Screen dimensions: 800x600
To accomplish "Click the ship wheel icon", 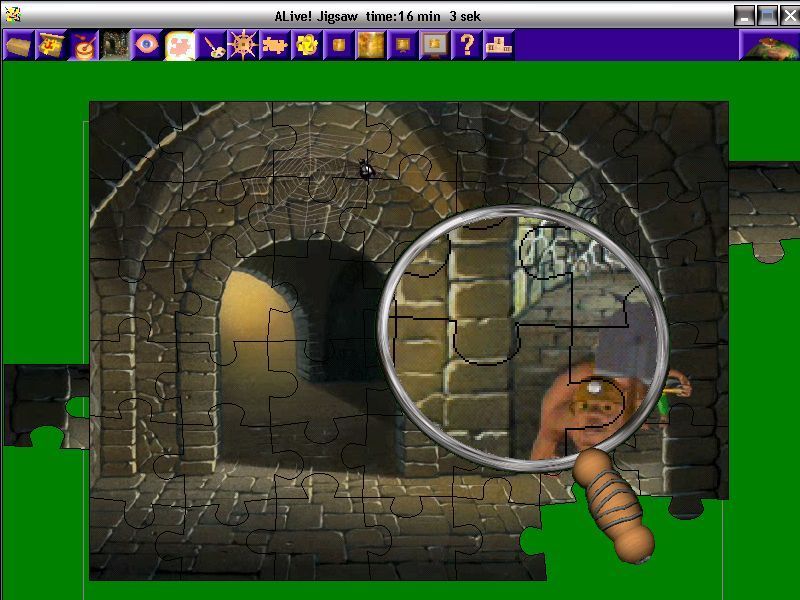I will pos(243,45).
